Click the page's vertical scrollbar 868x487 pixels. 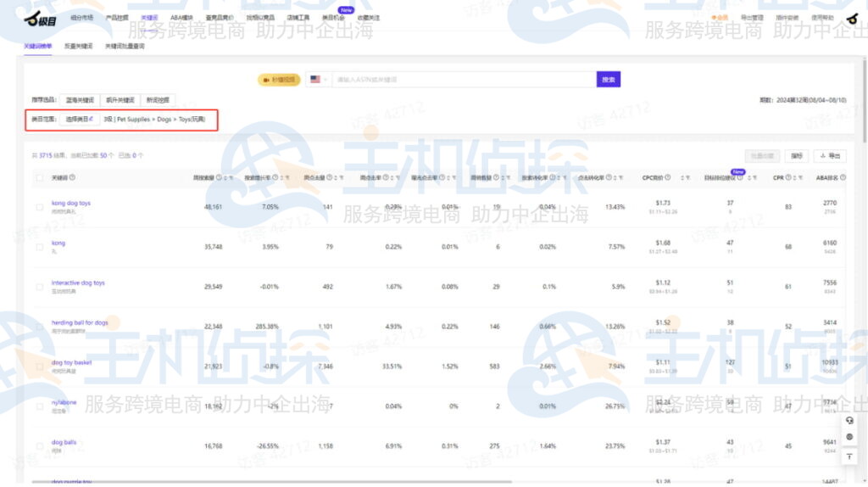point(865,100)
